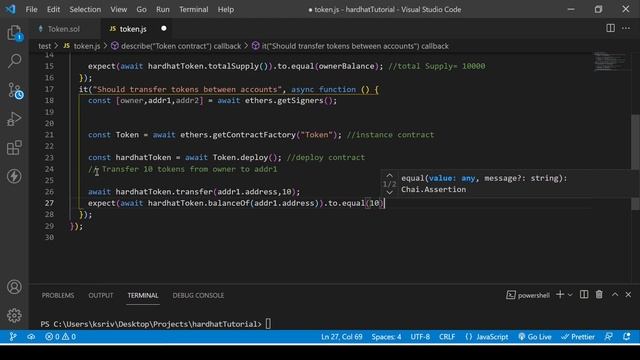Click the editor vertical scrollbar
This screenshot has height=360, width=640.
pyautogui.click(x=636, y=163)
